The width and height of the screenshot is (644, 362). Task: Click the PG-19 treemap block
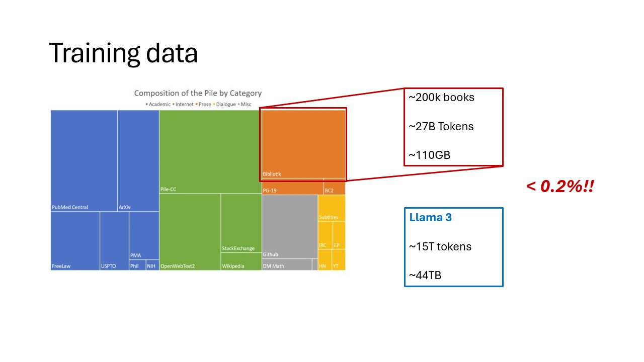[292, 188]
